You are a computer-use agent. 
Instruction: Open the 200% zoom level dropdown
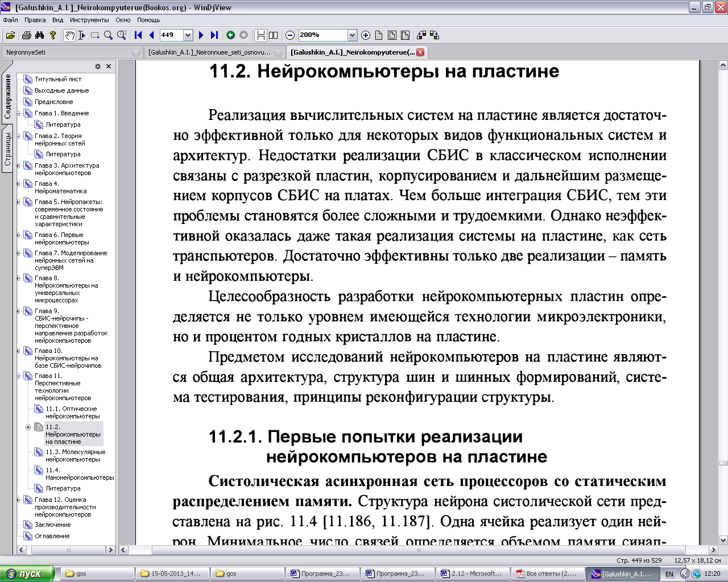[352, 35]
